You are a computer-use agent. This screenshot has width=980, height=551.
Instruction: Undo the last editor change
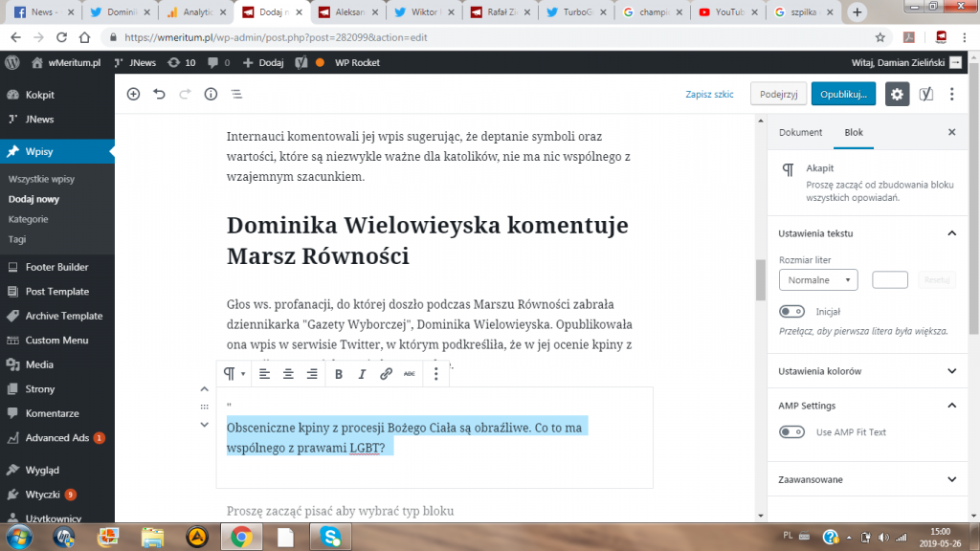pos(159,94)
